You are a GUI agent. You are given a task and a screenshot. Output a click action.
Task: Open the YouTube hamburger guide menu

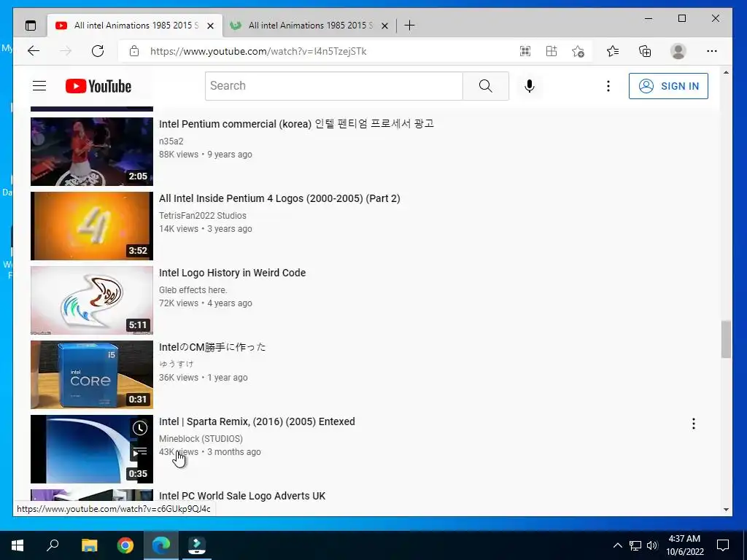pos(39,86)
